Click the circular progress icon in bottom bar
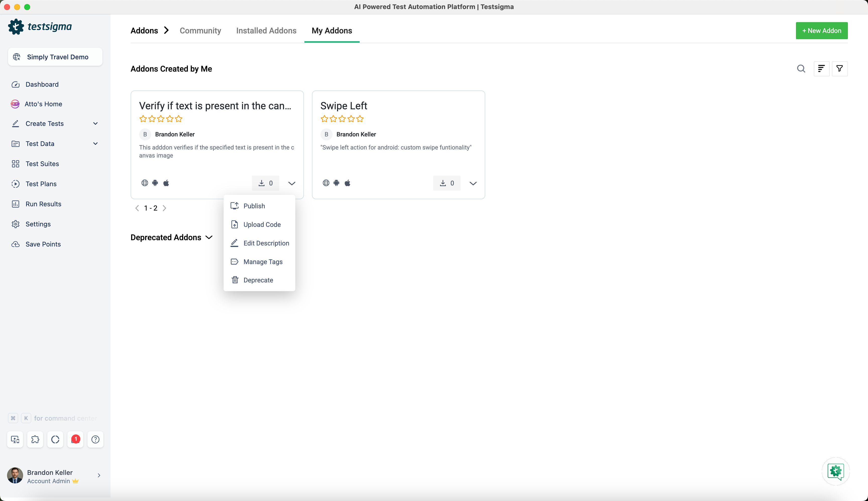The image size is (868, 501). pos(55,439)
